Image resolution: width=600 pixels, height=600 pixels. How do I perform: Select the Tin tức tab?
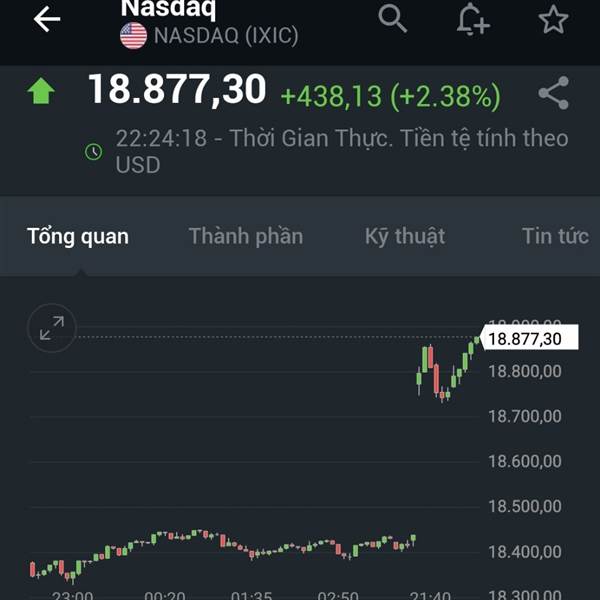(555, 236)
